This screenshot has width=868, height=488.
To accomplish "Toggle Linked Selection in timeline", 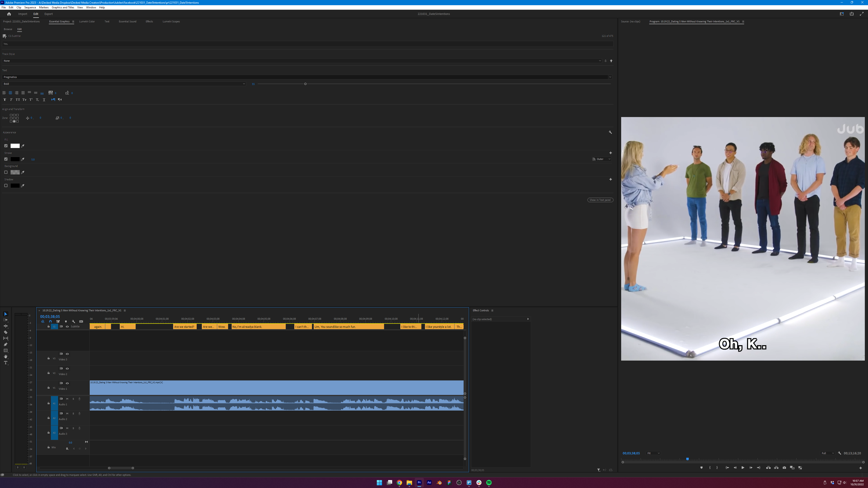I will [58, 322].
